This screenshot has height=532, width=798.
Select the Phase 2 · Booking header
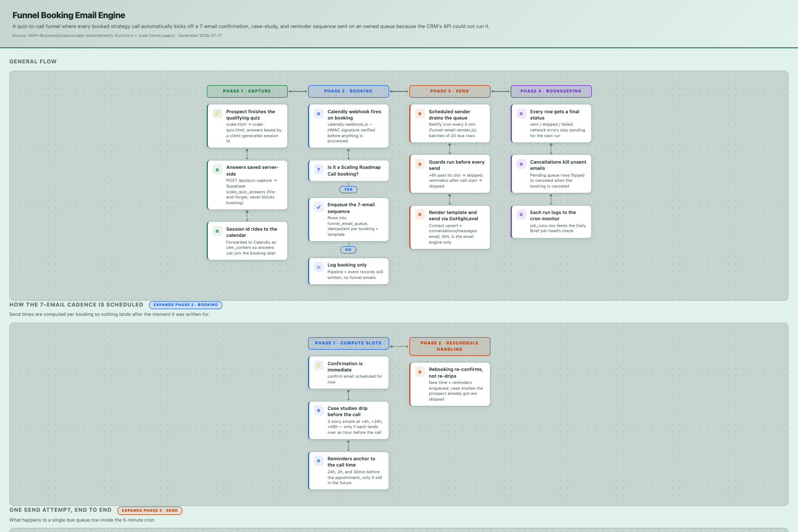pos(349,91)
